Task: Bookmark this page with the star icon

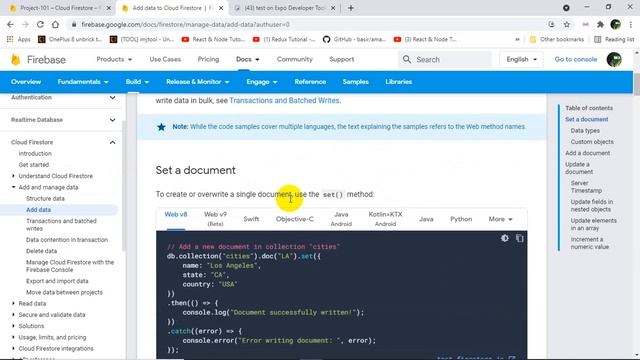Action: coord(567,24)
